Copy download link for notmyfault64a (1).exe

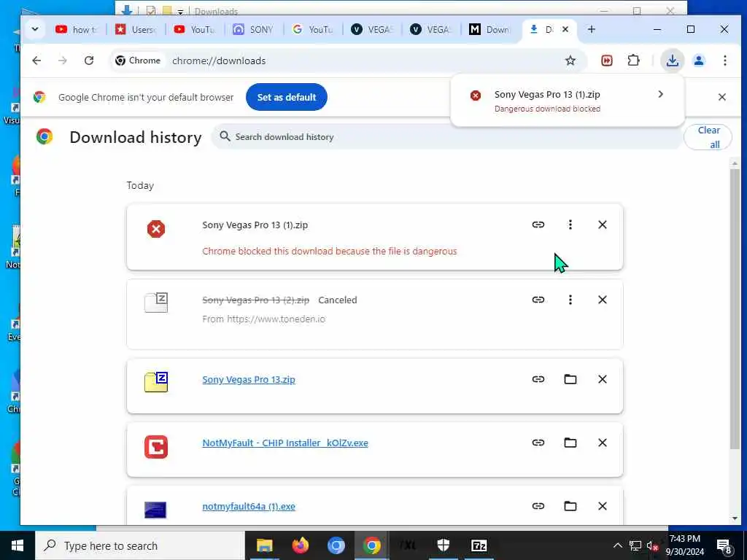click(x=538, y=506)
